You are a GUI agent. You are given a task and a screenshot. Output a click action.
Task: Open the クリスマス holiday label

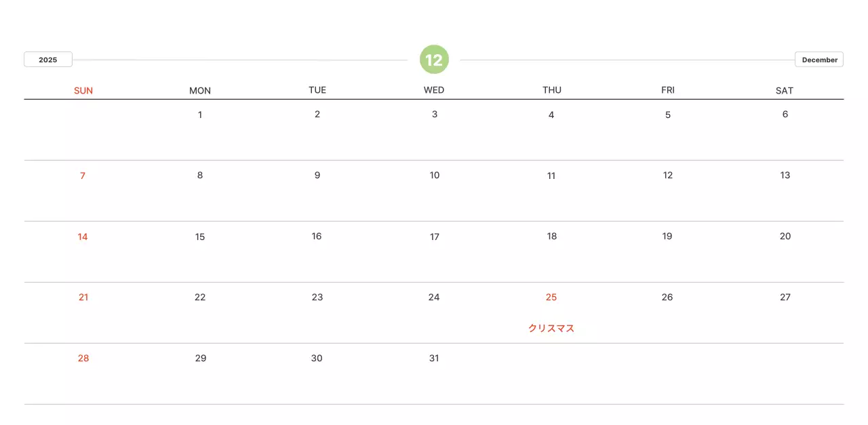(551, 328)
